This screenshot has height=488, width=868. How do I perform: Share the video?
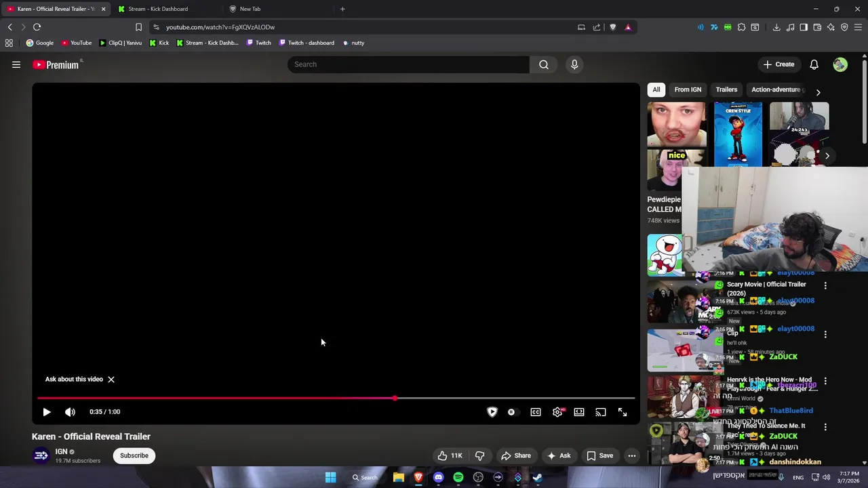point(516,455)
